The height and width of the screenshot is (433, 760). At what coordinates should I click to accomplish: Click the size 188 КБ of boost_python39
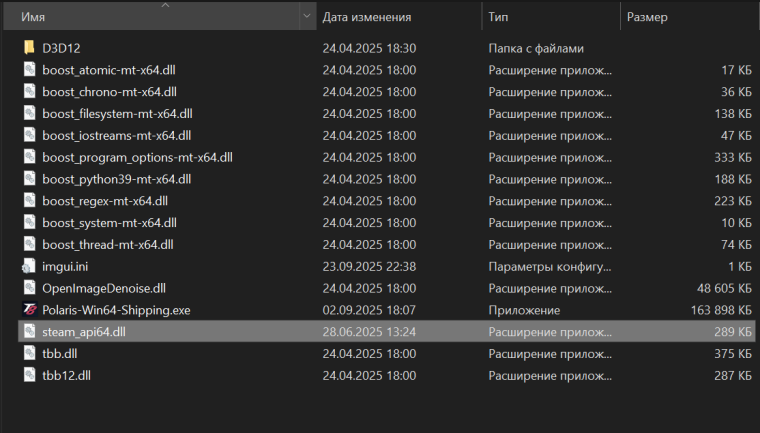pyautogui.click(x=733, y=179)
